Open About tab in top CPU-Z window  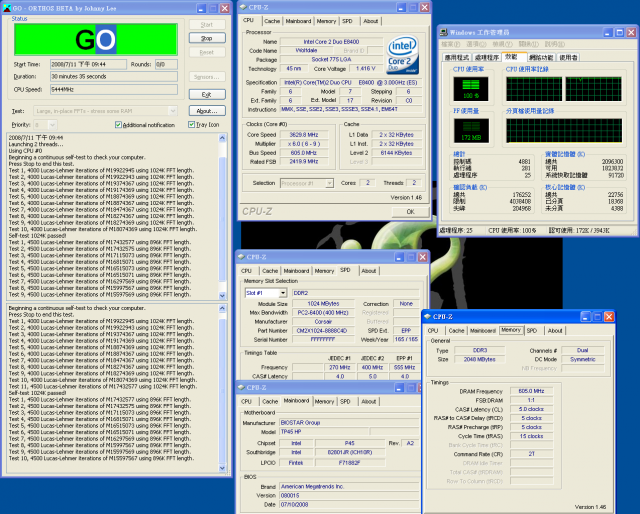click(371, 21)
